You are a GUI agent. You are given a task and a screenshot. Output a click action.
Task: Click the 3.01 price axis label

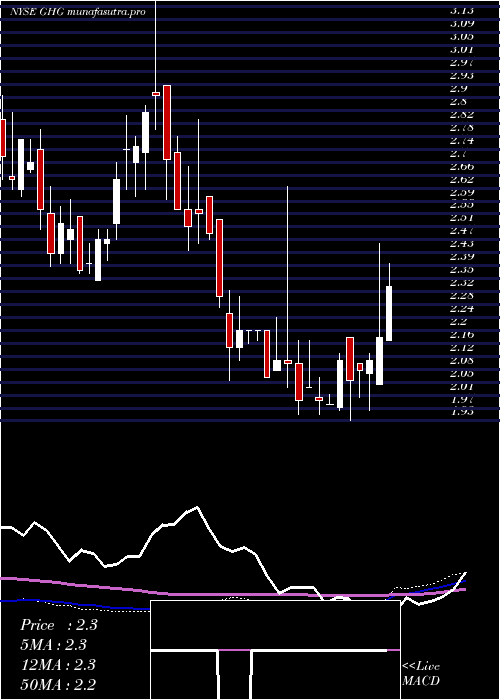pyautogui.click(x=462, y=49)
